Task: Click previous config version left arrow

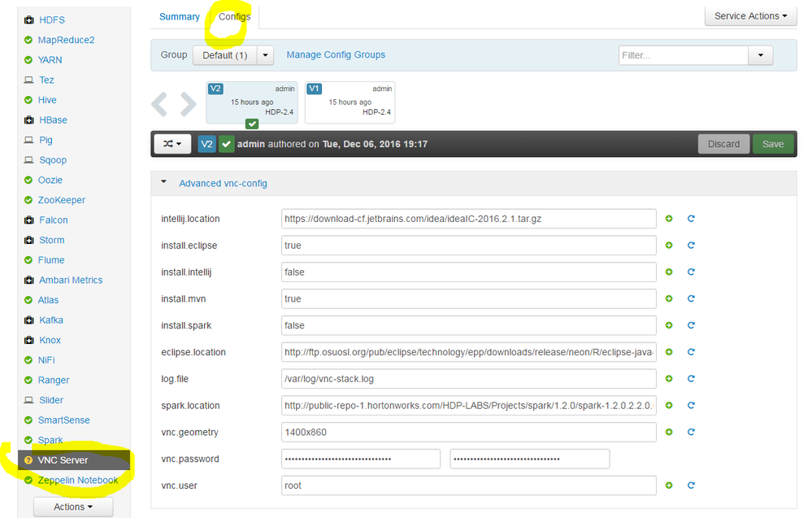Action: click(159, 104)
